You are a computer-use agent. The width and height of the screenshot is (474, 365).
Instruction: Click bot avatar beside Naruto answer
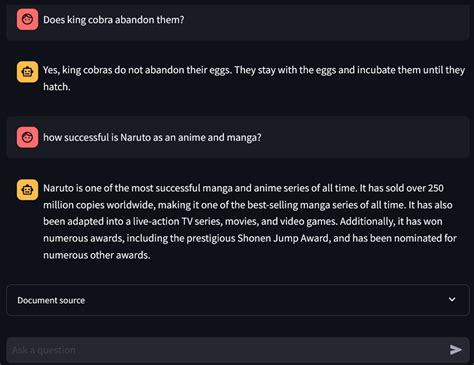pos(27,189)
